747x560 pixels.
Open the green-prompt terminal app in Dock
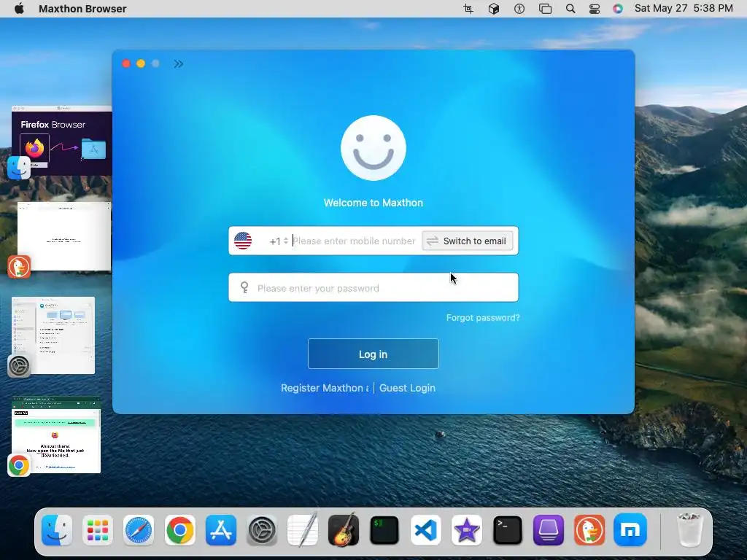(x=384, y=530)
